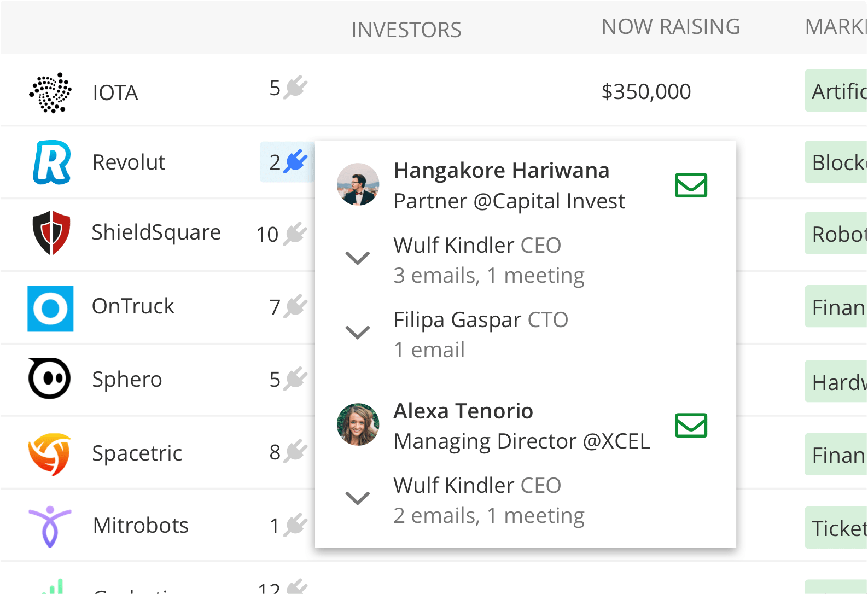Expand Wulf Kindler's 2 emails, 1 meeting

(358, 498)
